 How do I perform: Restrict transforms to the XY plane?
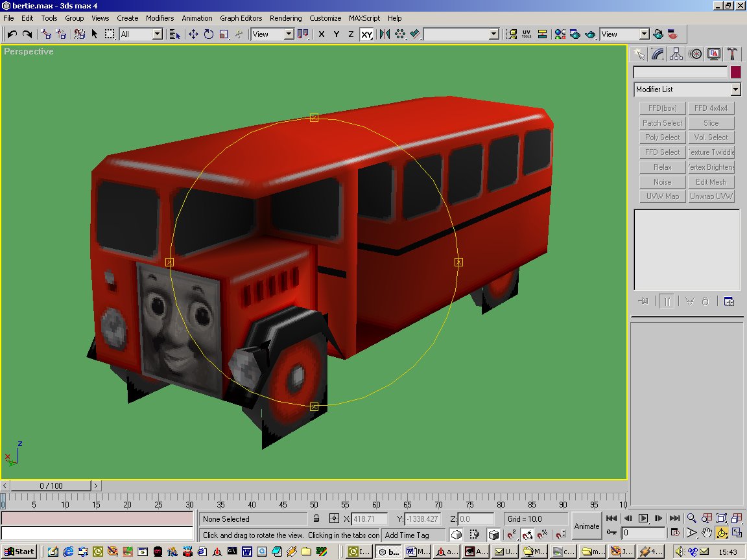click(366, 34)
